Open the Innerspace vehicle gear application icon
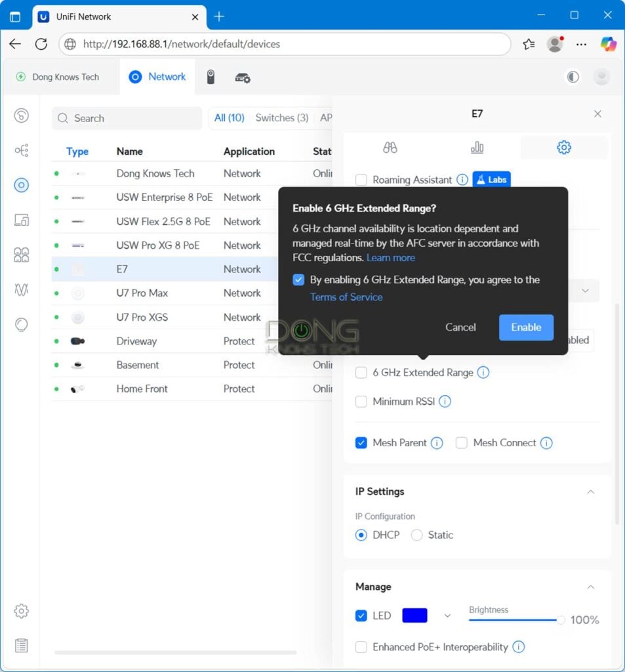The width and height of the screenshot is (625, 672). pyautogui.click(x=243, y=77)
